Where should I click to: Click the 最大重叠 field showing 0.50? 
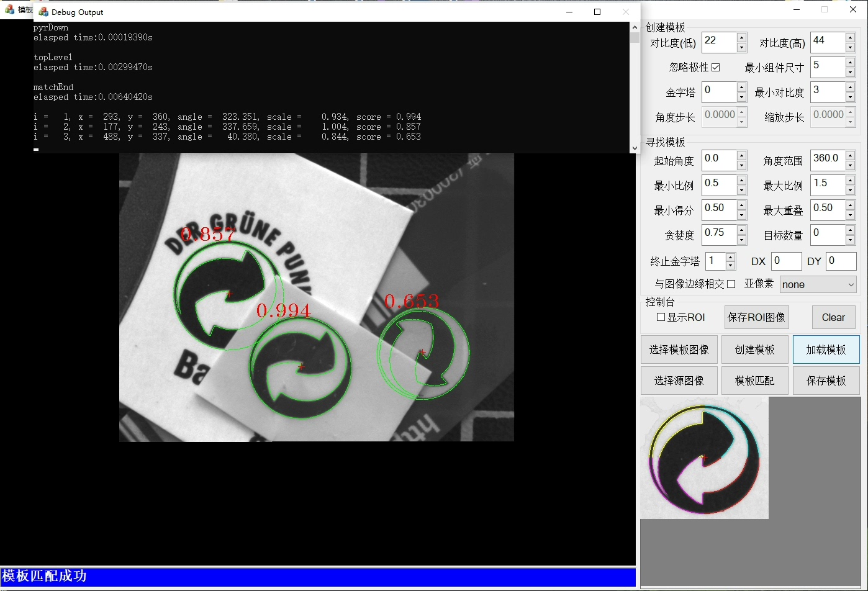pyautogui.click(x=828, y=210)
